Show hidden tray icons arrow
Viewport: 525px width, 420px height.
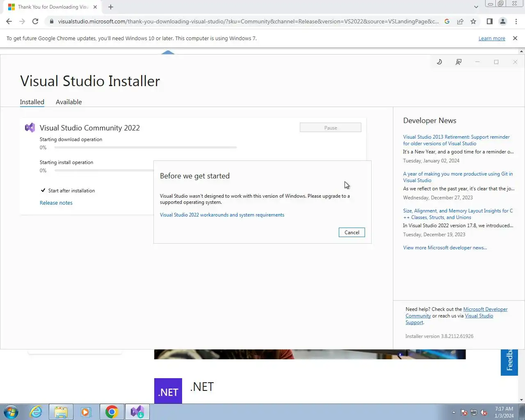[454, 412]
